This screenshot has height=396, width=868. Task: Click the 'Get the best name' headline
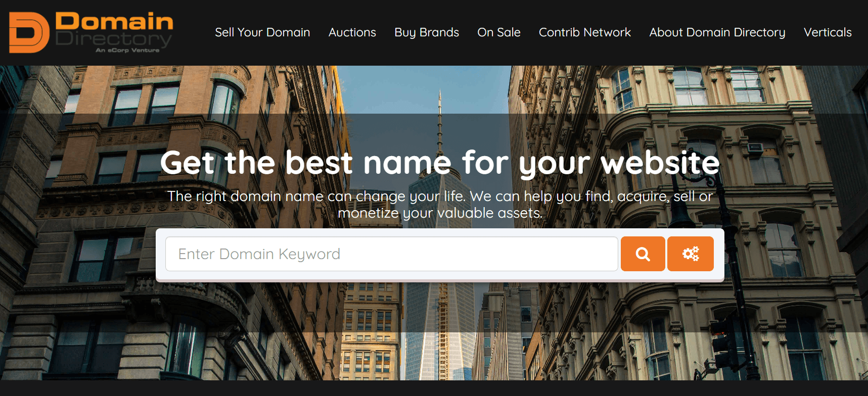[x=440, y=163]
